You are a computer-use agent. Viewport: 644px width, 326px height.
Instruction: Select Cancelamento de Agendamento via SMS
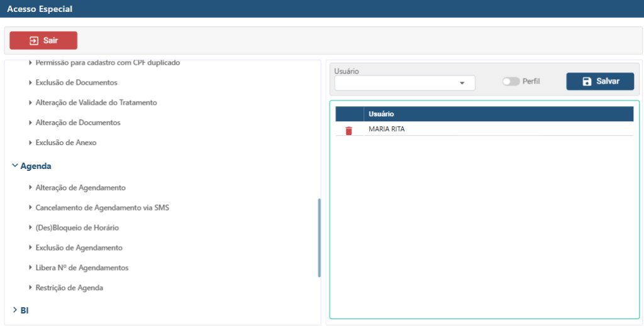coord(102,208)
